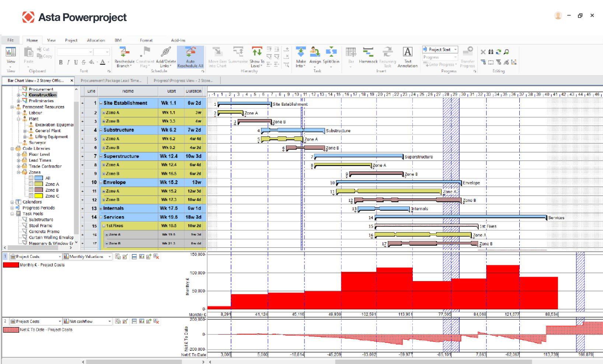This screenshot has height=364, width=603.
Task: Click the Zone C bright yellow color swatch
Action: tap(39, 196)
